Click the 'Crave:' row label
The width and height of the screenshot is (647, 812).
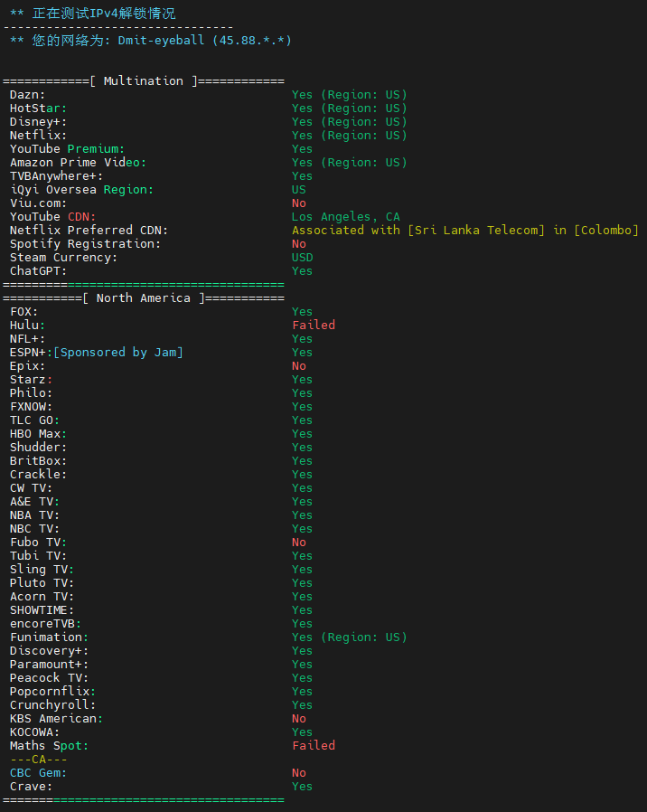31,787
